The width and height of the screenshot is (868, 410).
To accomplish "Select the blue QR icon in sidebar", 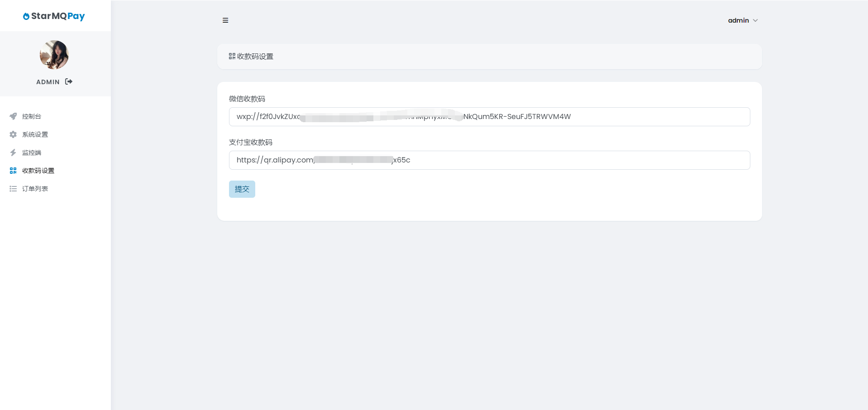I will tap(13, 171).
